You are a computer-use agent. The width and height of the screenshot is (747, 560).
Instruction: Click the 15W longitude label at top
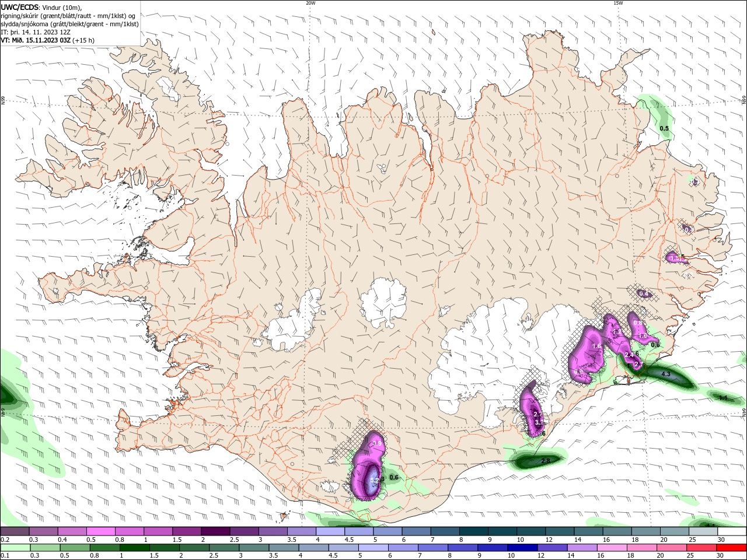click(618, 3)
